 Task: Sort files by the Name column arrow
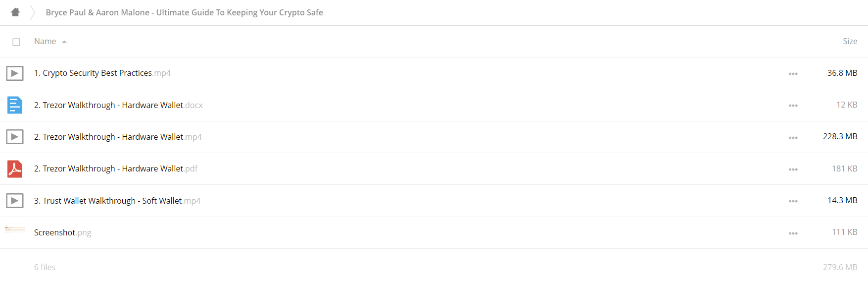coord(64,42)
